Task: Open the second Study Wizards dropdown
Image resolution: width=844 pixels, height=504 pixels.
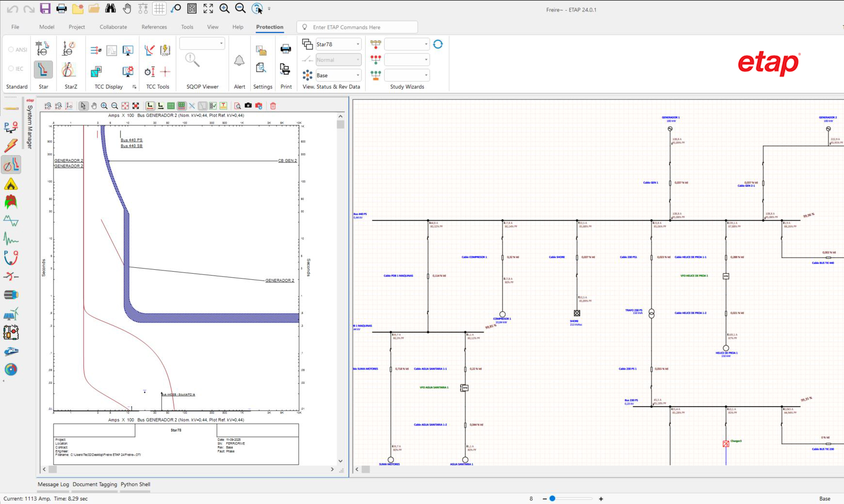Action: (x=407, y=60)
